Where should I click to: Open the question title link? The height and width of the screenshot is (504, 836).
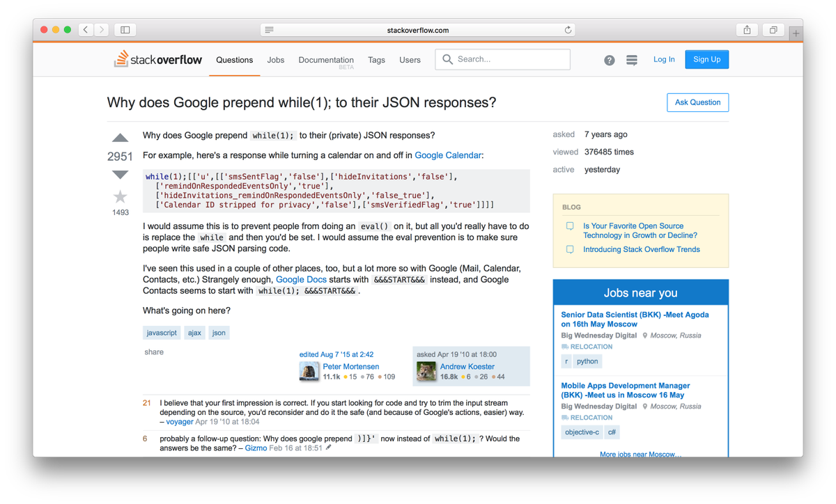click(302, 102)
